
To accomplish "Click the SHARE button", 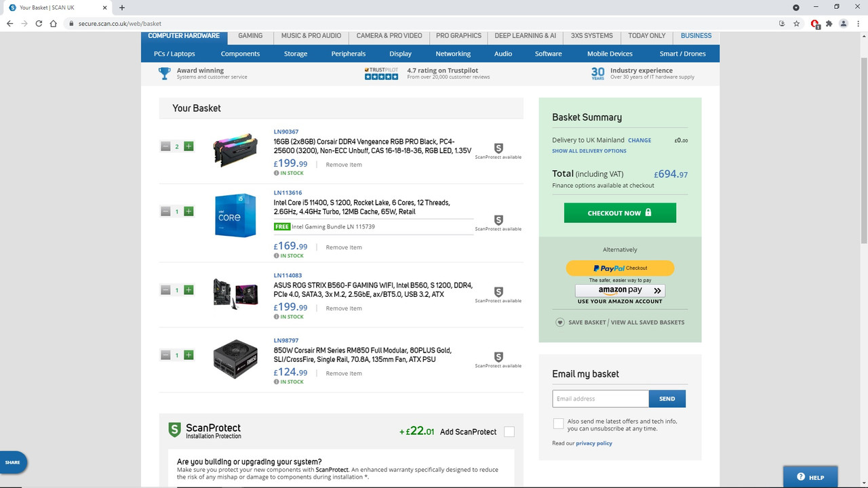I will (x=13, y=462).
